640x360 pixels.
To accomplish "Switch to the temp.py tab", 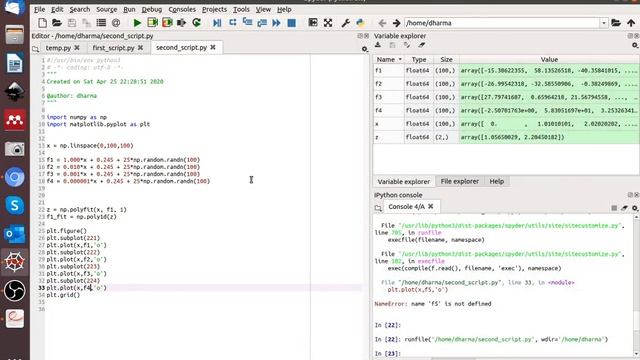I will click(x=58, y=48).
